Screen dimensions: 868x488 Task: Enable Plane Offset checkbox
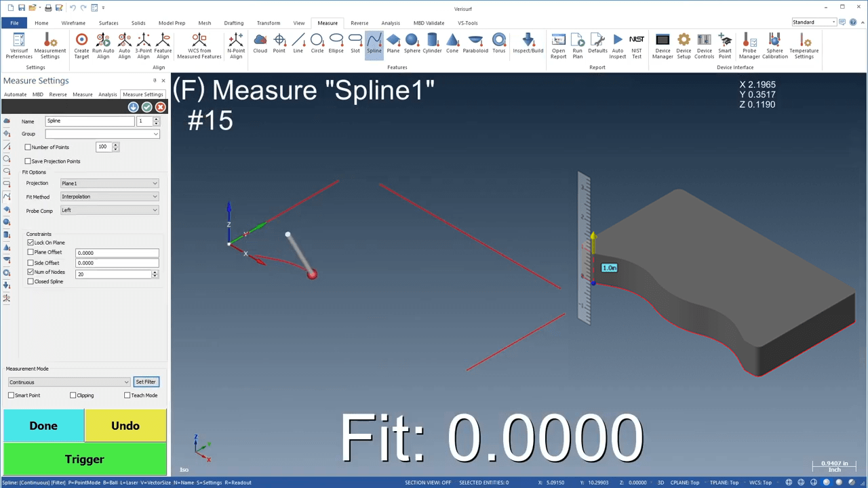[x=31, y=252]
